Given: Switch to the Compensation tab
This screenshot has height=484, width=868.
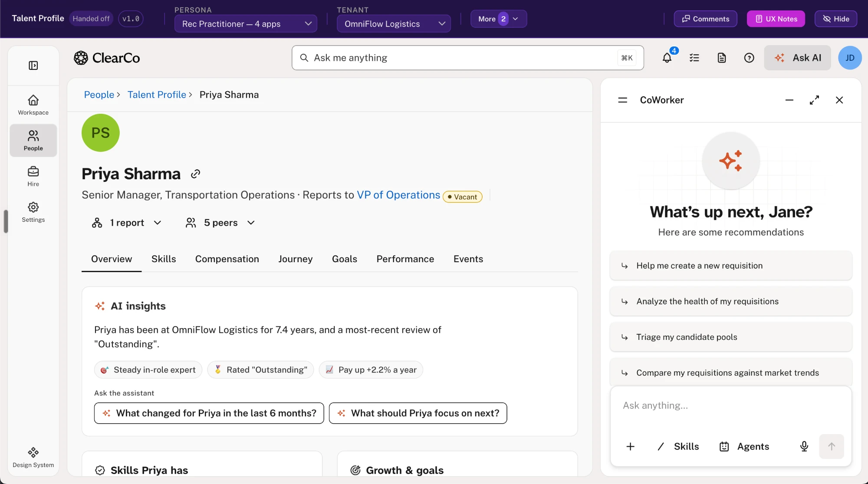Looking at the screenshot, I should tap(227, 259).
